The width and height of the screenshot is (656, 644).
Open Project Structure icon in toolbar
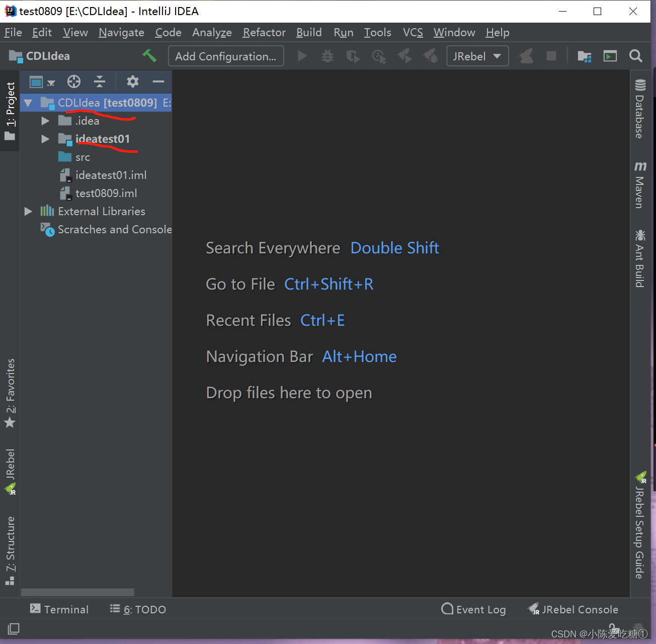click(x=584, y=56)
